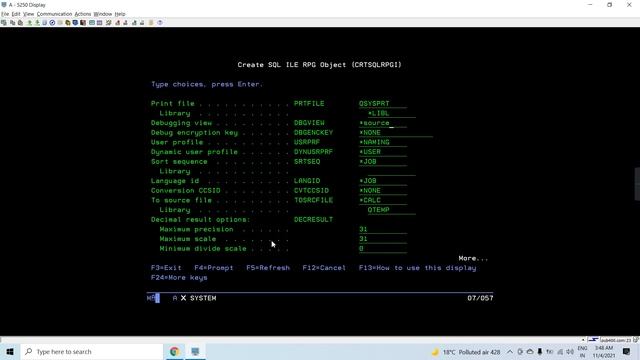Click the Minimum divide scale value 0
The height and width of the screenshot is (360, 640).
coord(382,249)
